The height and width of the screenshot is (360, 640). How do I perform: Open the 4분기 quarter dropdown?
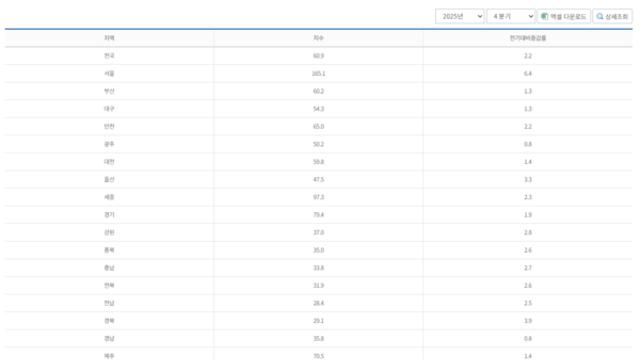click(511, 16)
